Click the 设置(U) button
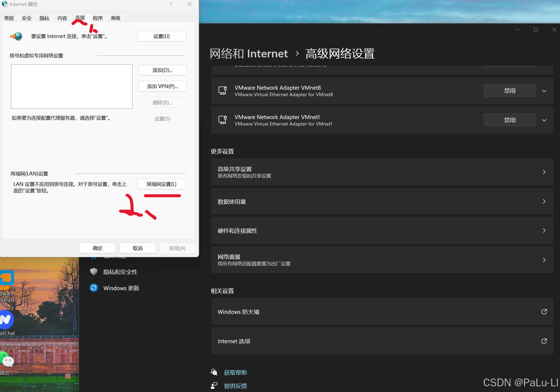The height and width of the screenshot is (392, 560). [x=161, y=36]
